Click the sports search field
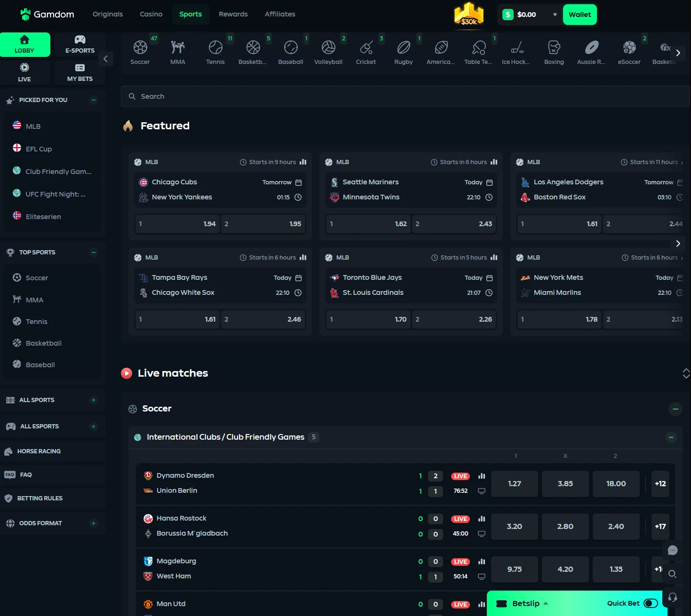 point(405,96)
